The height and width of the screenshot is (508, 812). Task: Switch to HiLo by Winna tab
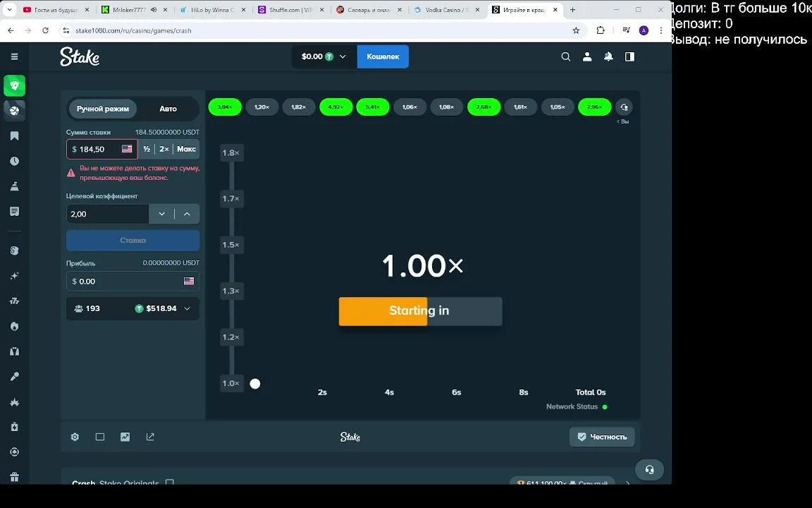coord(211,10)
